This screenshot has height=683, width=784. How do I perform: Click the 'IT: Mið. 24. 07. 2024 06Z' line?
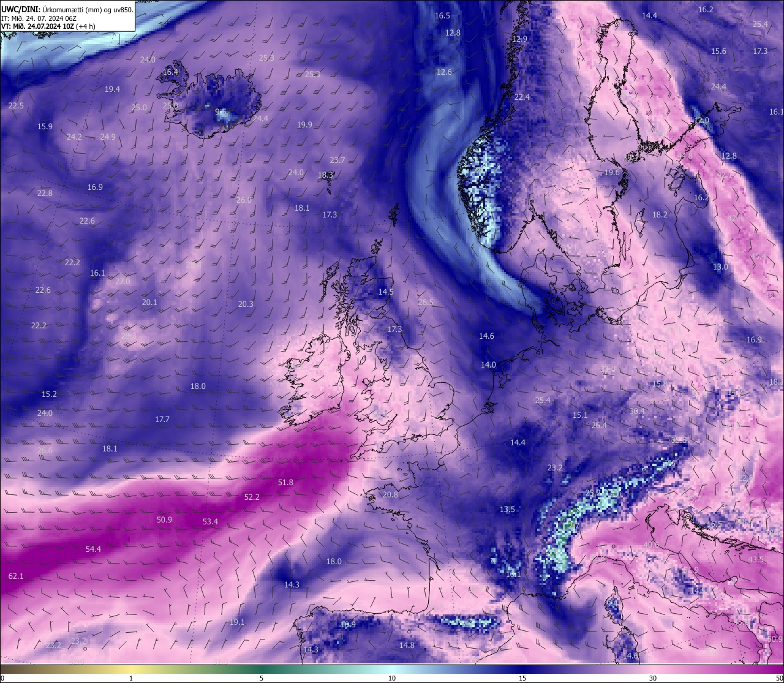click(39, 18)
